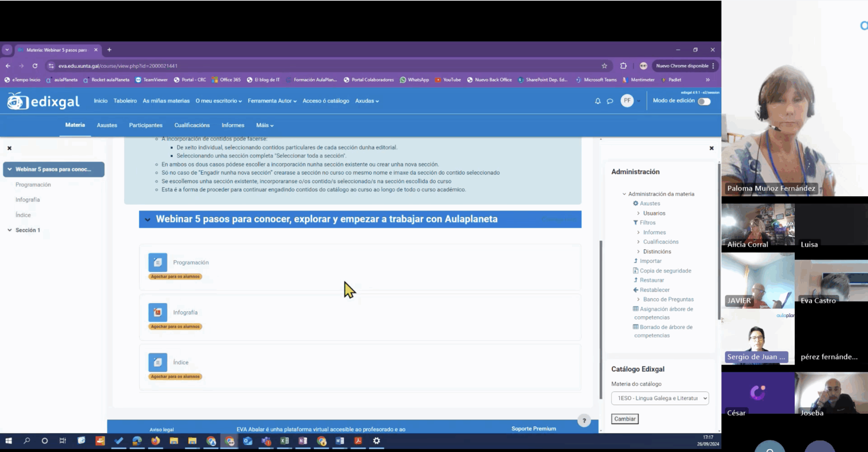Viewport: 868px width, 452px height.
Task: Toggle Modo de edición switch
Action: pos(704,101)
